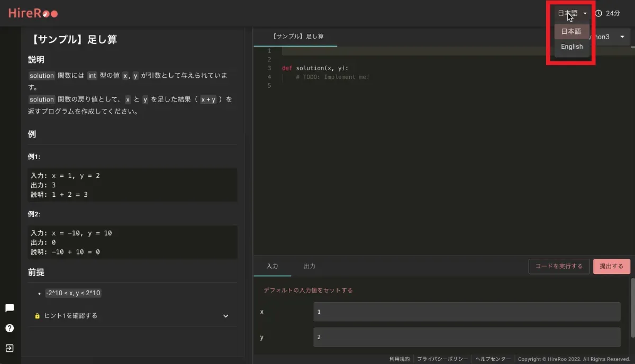Select the 【サンプル】足し算 editor tab

297,37
